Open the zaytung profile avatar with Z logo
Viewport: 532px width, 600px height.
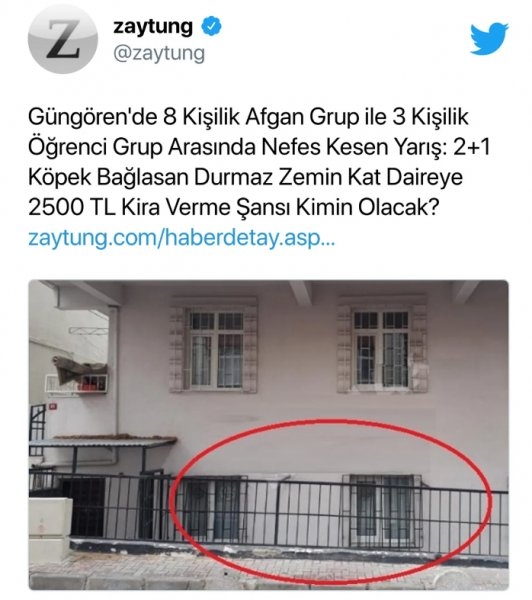tap(63, 38)
